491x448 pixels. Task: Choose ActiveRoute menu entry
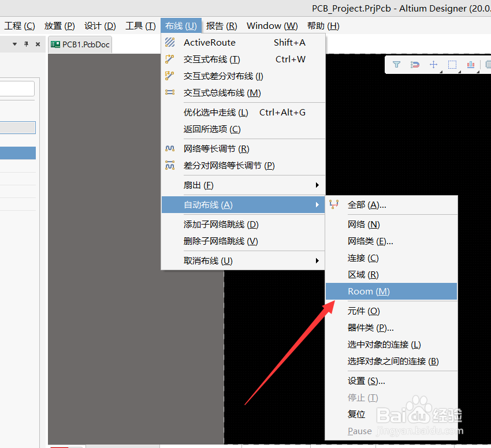tap(243, 42)
